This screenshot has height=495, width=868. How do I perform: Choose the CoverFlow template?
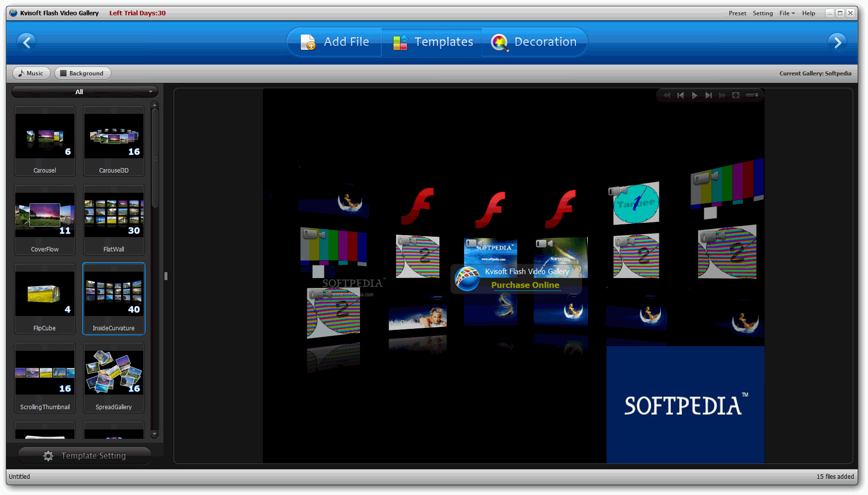coord(45,220)
